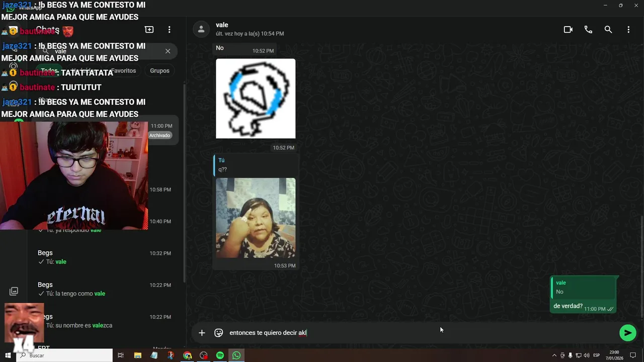Start a video call with vale
This screenshot has width=644, height=362.
tap(568, 30)
